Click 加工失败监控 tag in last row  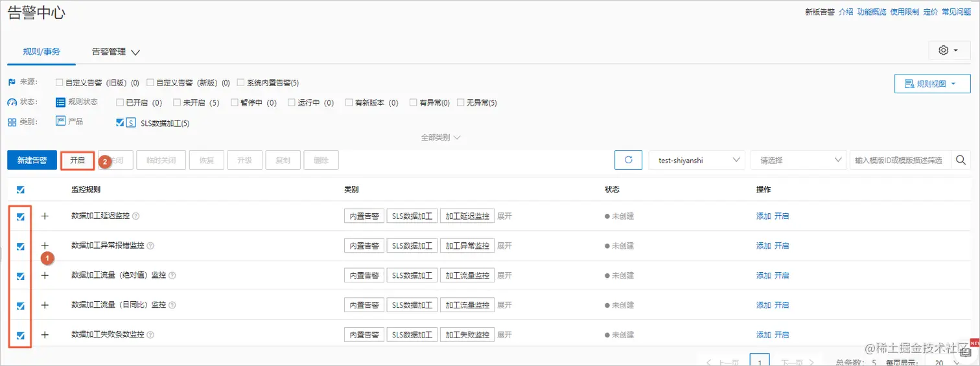coord(467,335)
